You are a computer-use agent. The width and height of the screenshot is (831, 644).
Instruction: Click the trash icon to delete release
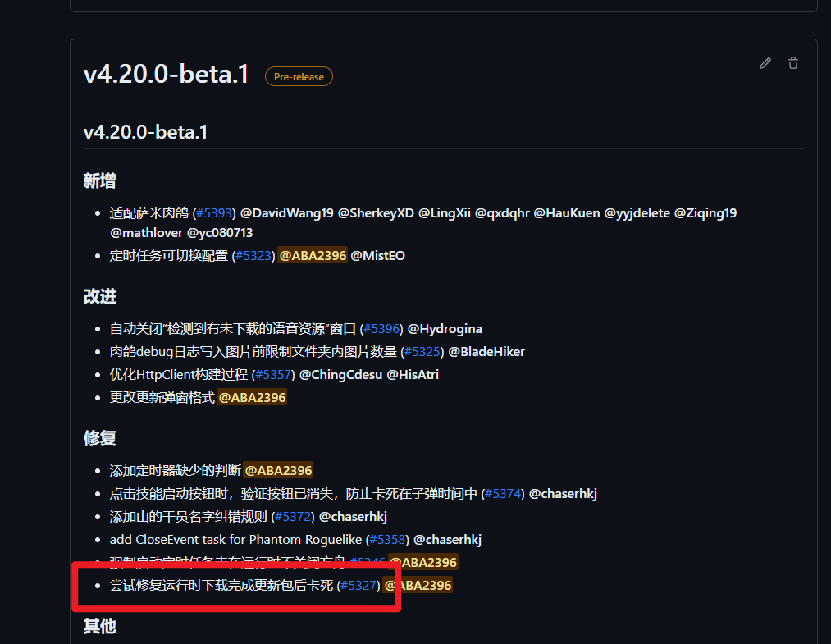click(792, 62)
